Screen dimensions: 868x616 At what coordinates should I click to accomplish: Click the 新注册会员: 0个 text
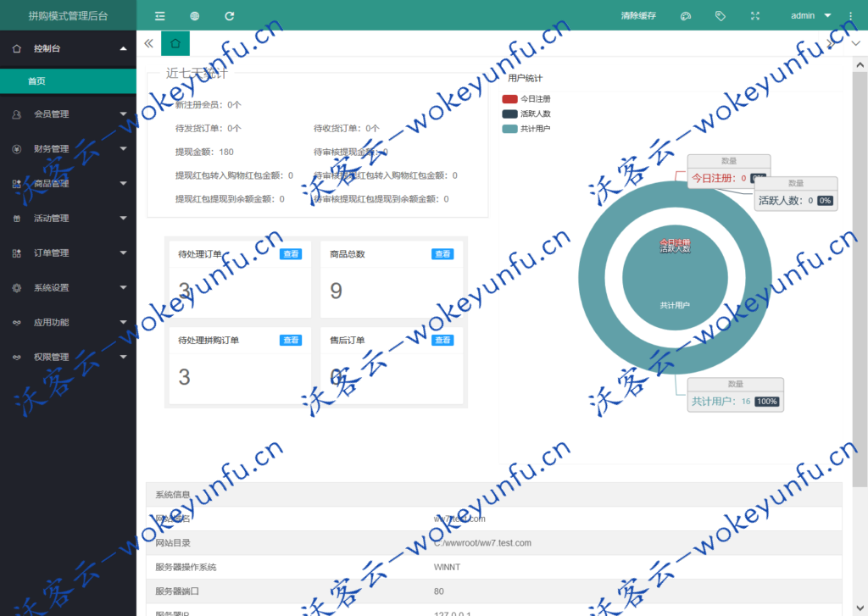[209, 104]
